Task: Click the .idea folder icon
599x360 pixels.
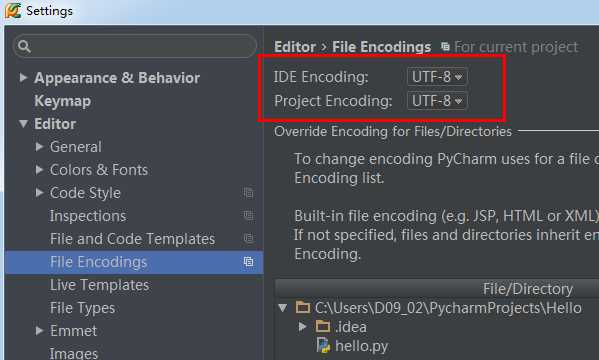Action: 323,326
